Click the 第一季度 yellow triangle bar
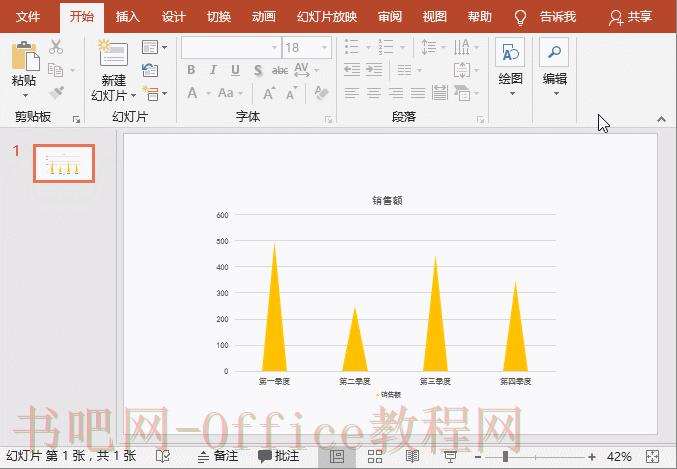This screenshot has height=469, width=677. point(274,324)
